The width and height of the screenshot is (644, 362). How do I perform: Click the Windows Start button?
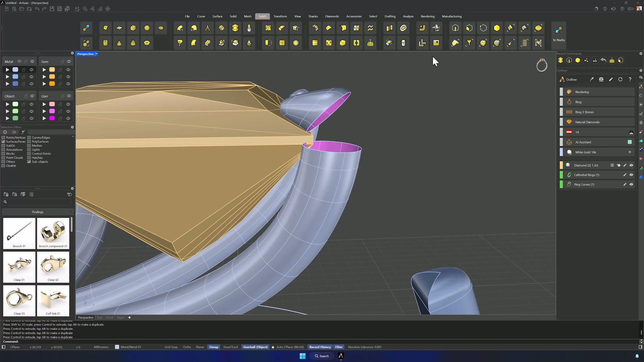[303, 356]
